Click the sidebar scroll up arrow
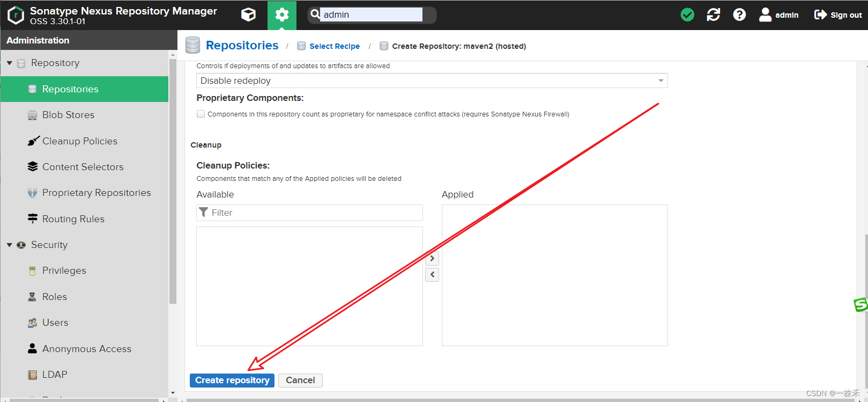The width and height of the screenshot is (868, 402). tap(173, 55)
